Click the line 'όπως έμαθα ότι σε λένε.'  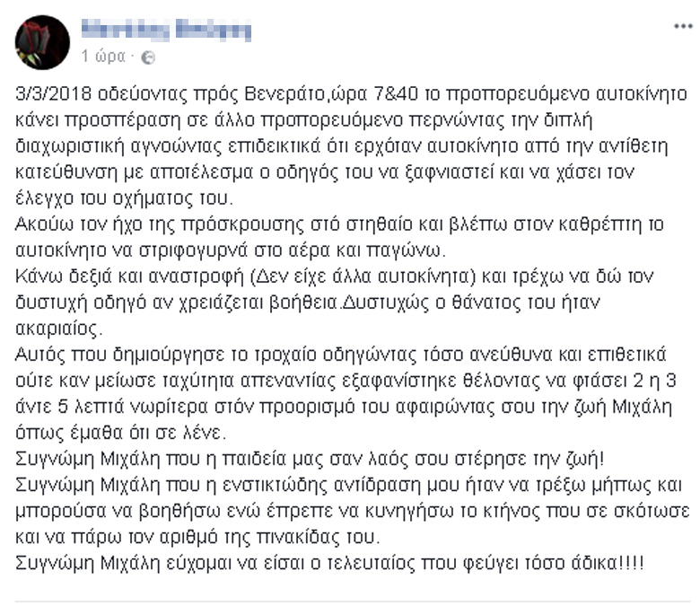(x=120, y=433)
